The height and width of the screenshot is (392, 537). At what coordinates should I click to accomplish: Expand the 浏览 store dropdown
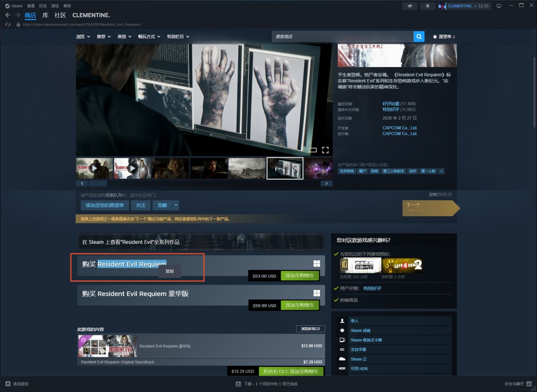(x=83, y=37)
